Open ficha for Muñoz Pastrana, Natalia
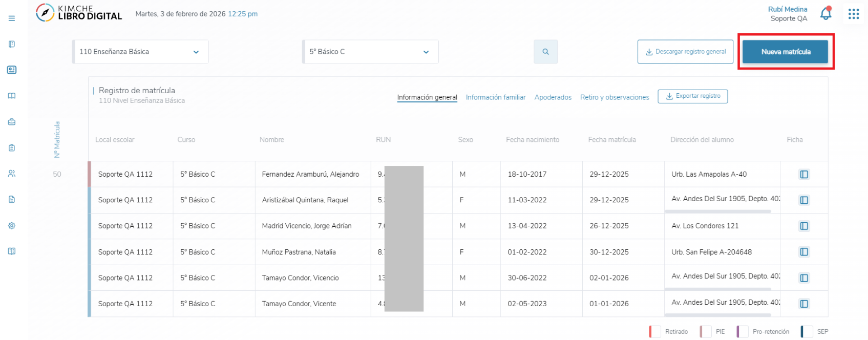This screenshot has height=340, width=868. pos(804,252)
